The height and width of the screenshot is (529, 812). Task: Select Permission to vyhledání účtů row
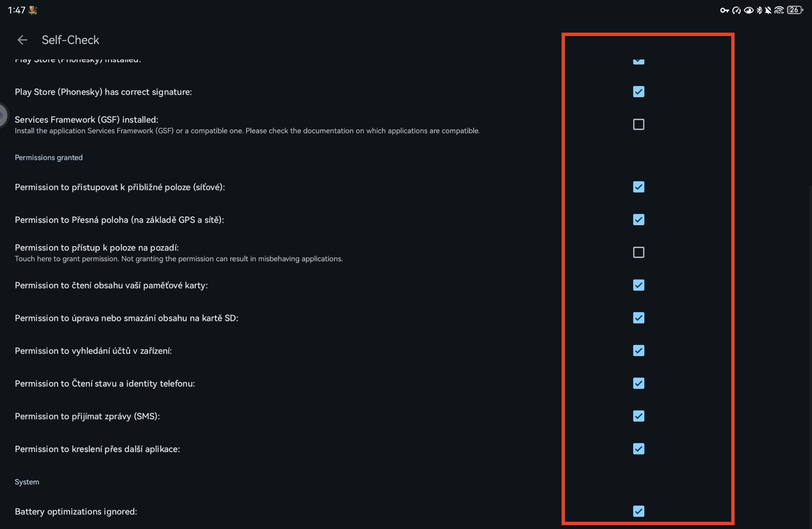(x=93, y=351)
